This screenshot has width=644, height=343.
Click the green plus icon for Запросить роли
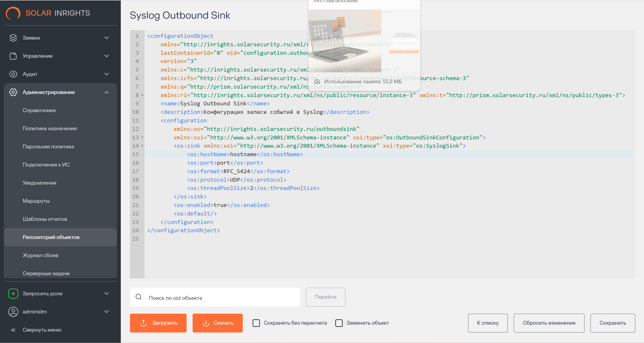tap(13, 294)
